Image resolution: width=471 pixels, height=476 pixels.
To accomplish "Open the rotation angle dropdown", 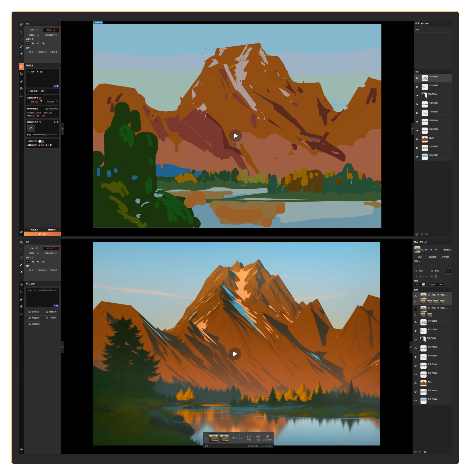I will click(427, 277).
